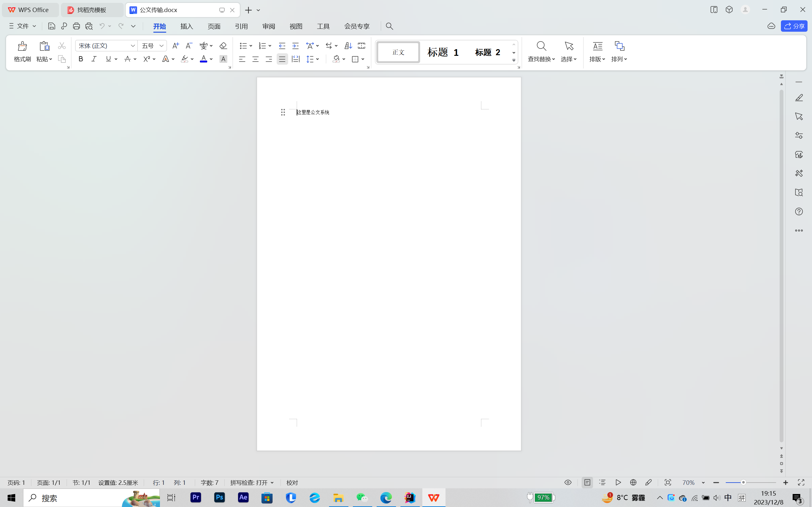The width and height of the screenshot is (812, 507).
Task: Click the Share (分享) button
Action: click(794, 26)
